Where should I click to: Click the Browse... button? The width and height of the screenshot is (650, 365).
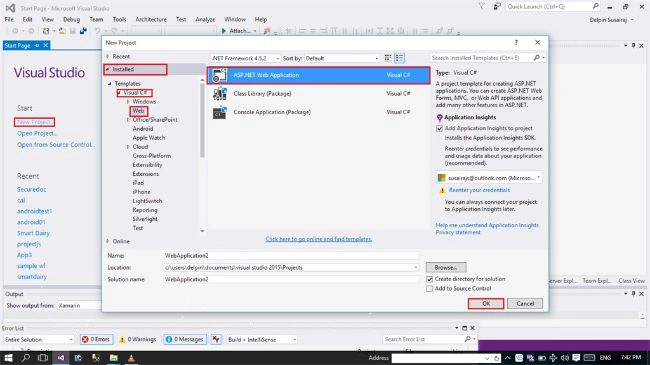click(446, 268)
